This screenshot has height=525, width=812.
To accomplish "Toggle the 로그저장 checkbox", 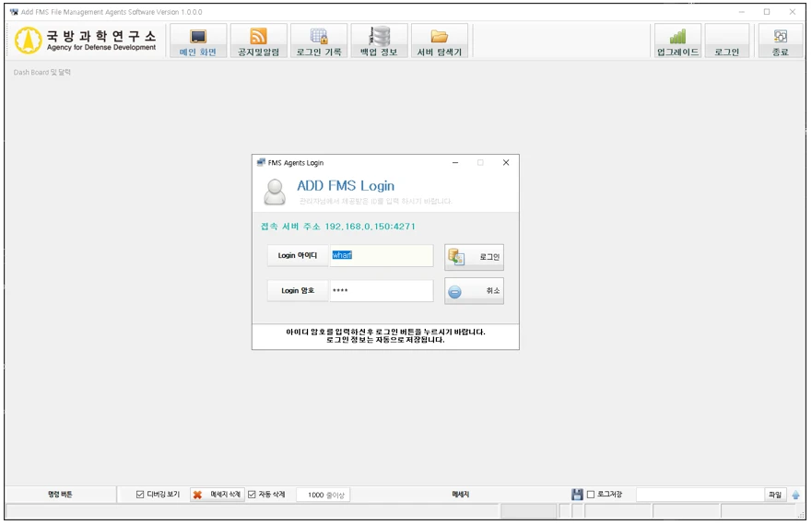I will tap(591, 495).
